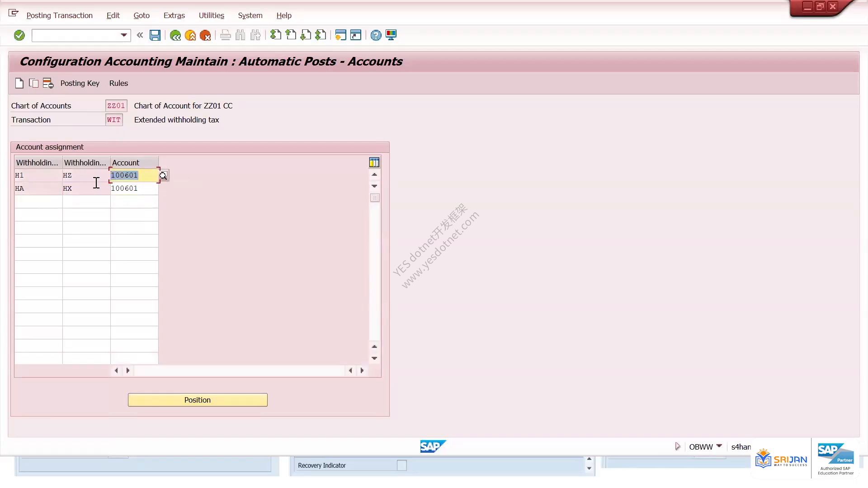Save using the floppy disk icon
868x488 pixels.
(x=155, y=35)
